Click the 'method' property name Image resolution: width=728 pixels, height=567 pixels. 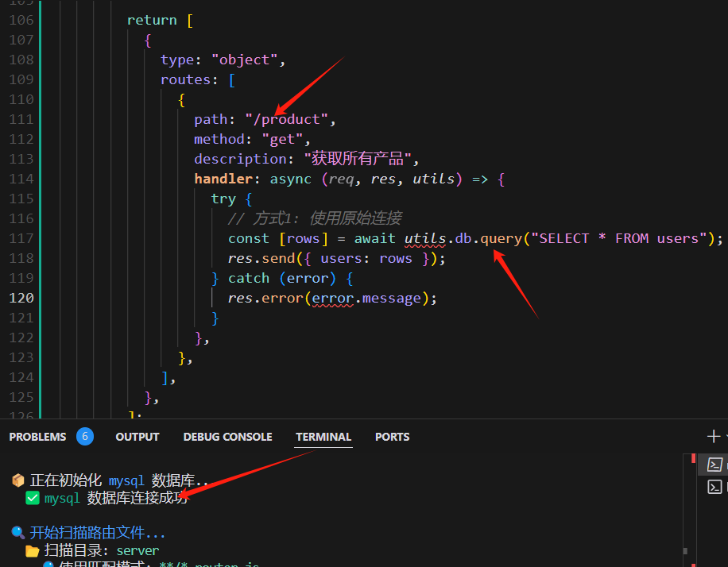pyautogui.click(x=219, y=139)
